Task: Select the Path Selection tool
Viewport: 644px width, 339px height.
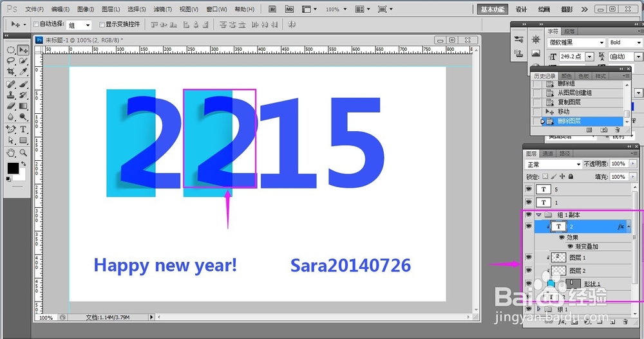Action: 11,140
